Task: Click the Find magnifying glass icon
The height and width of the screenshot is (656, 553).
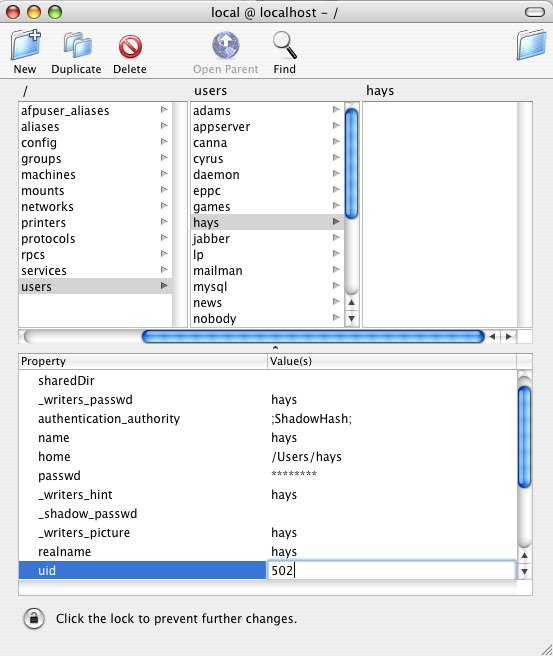Action: [284, 45]
